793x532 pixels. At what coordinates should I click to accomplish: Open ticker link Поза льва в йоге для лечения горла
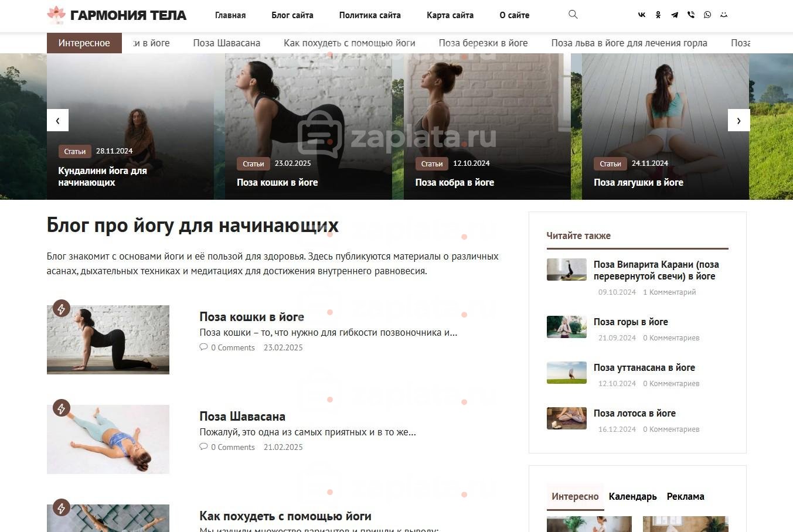[629, 43]
